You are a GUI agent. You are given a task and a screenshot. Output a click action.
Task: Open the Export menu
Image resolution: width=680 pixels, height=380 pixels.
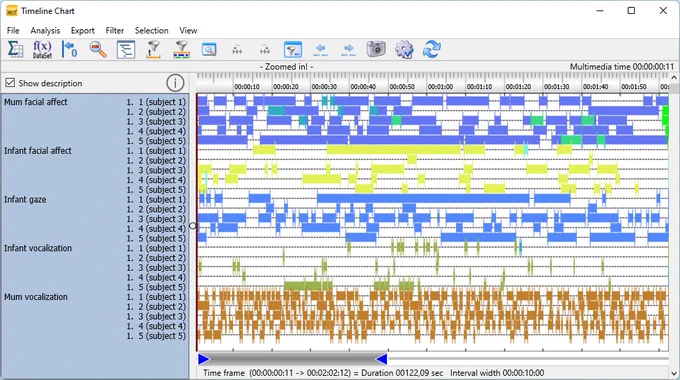[x=82, y=30]
